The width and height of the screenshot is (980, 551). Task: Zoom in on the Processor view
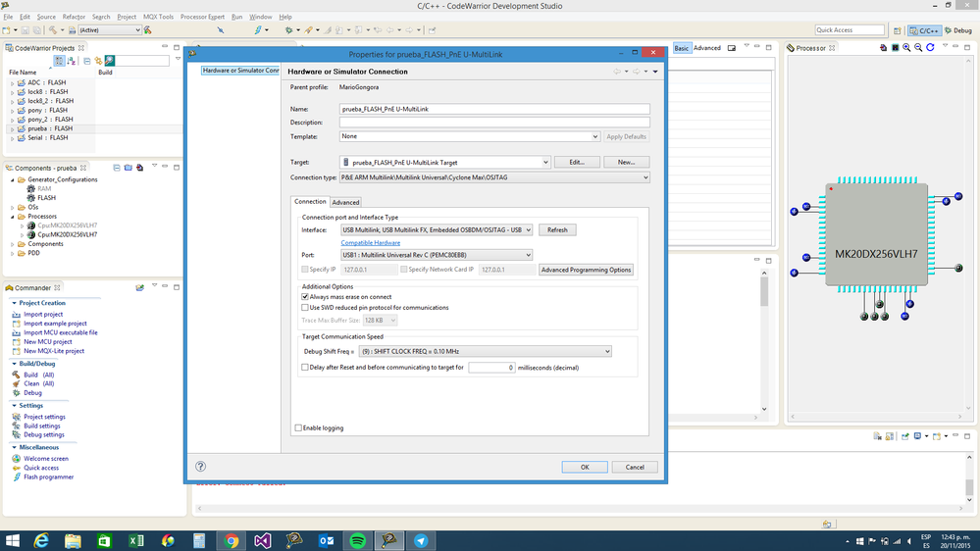click(x=906, y=47)
